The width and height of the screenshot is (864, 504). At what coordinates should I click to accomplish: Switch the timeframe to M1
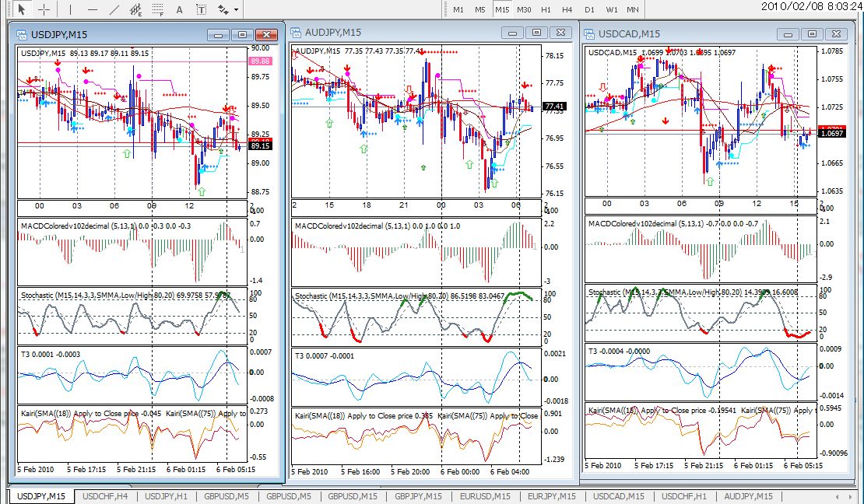click(458, 9)
